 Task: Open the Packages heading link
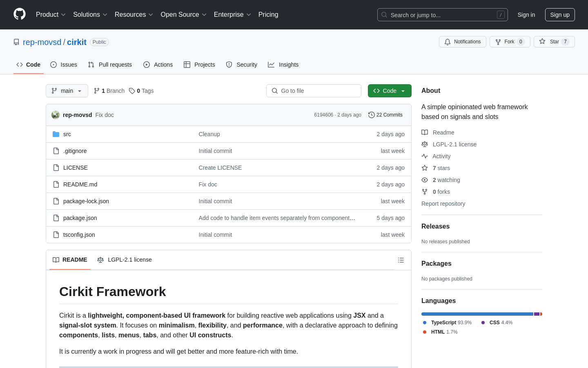[x=437, y=264]
